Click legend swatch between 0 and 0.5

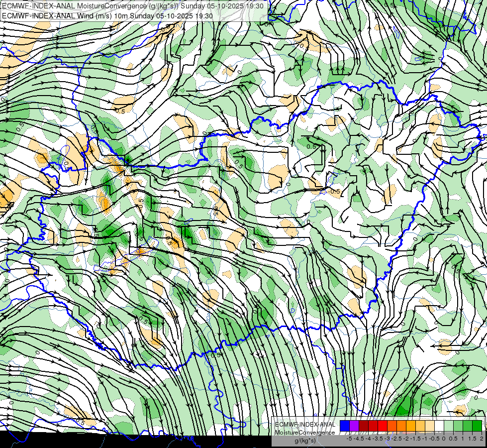coord(449,426)
